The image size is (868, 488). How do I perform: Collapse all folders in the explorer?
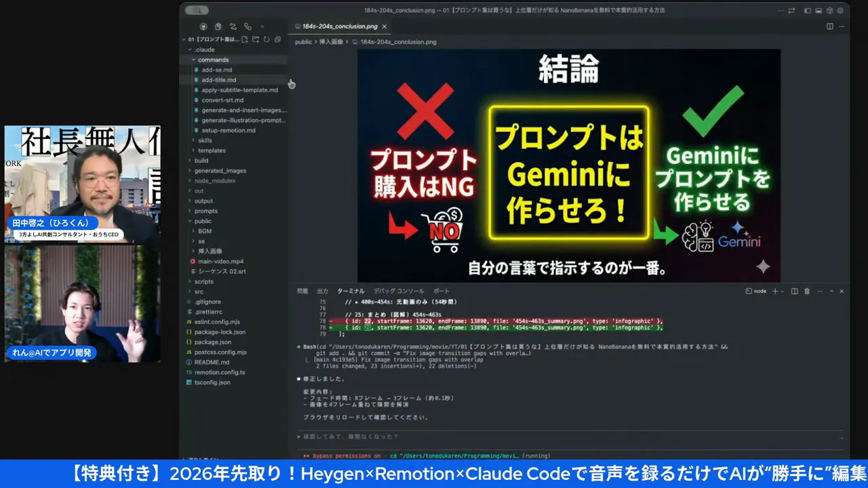point(277,39)
